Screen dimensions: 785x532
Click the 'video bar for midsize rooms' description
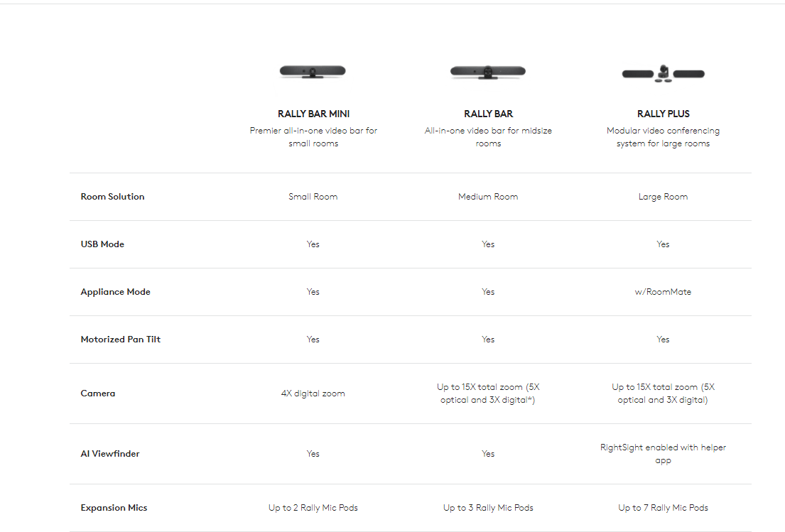[488, 137]
